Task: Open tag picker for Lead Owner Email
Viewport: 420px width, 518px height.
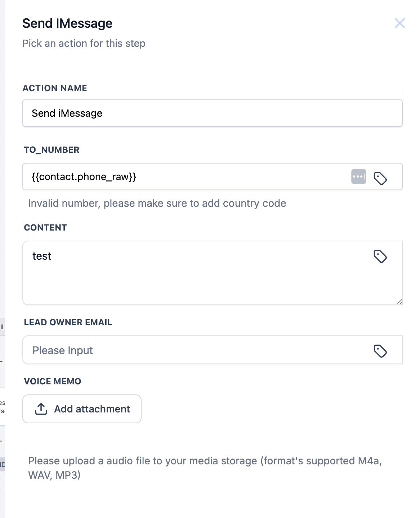Action: [380, 351]
